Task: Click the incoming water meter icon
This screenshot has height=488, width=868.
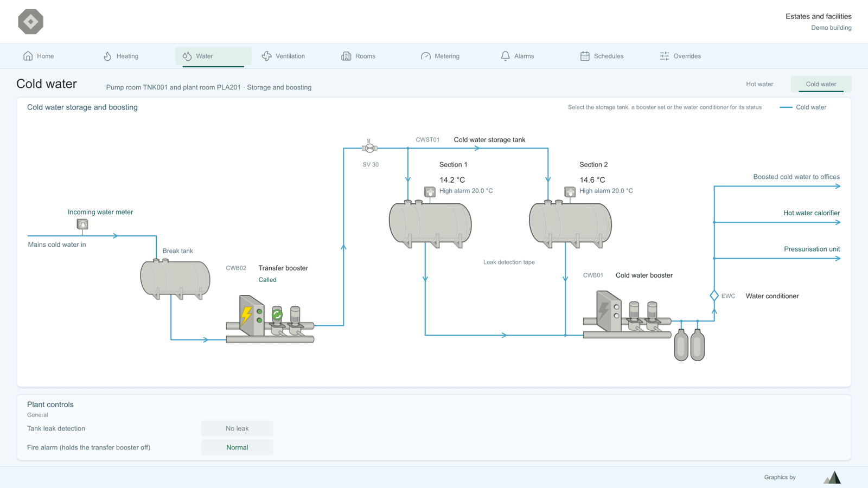Action: pyautogui.click(x=82, y=224)
